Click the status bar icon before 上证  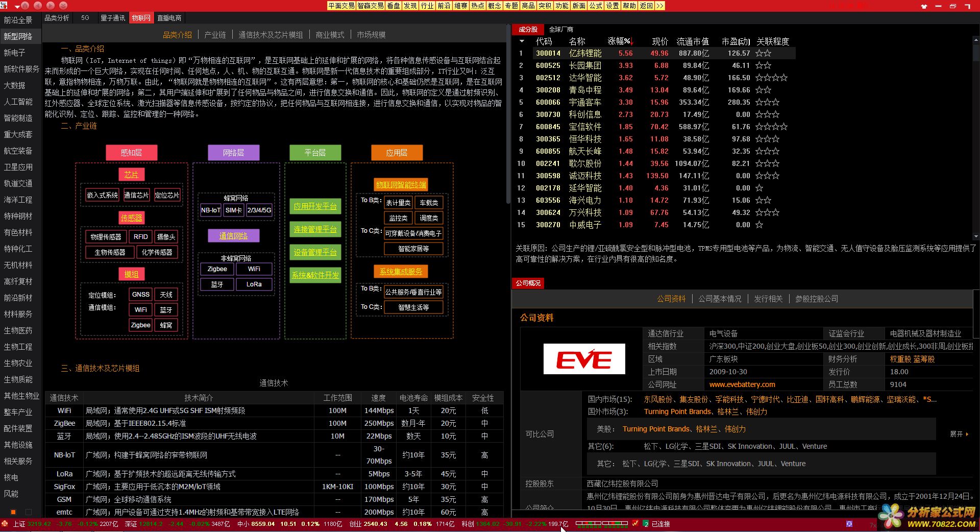(5, 524)
